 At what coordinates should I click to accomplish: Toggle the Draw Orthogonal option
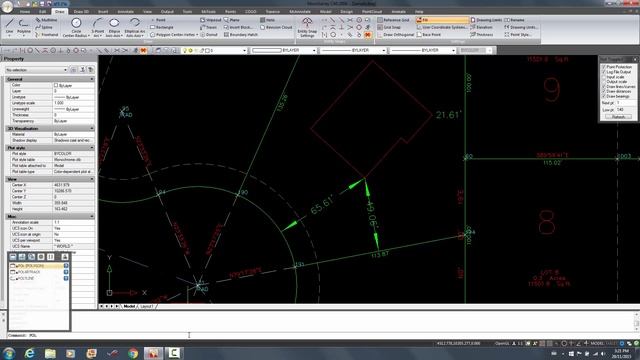pyautogui.click(x=396, y=35)
